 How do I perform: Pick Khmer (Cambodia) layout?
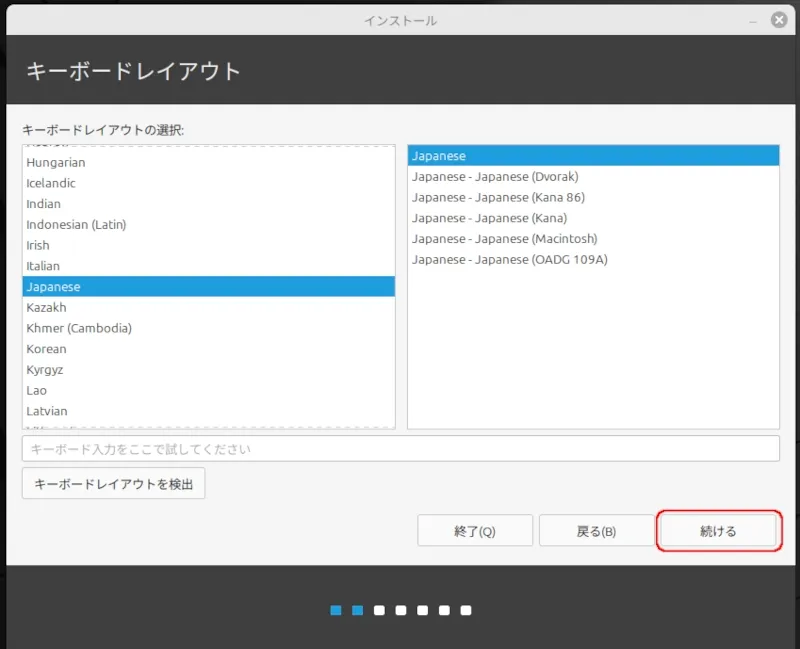(79, 328)
